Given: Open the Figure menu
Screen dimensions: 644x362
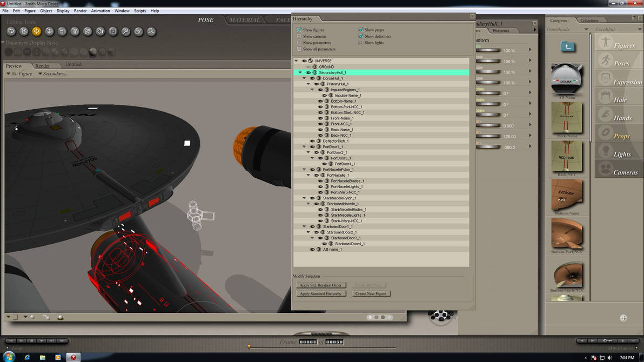Looking at the screenshot, I should pos(30,11).
